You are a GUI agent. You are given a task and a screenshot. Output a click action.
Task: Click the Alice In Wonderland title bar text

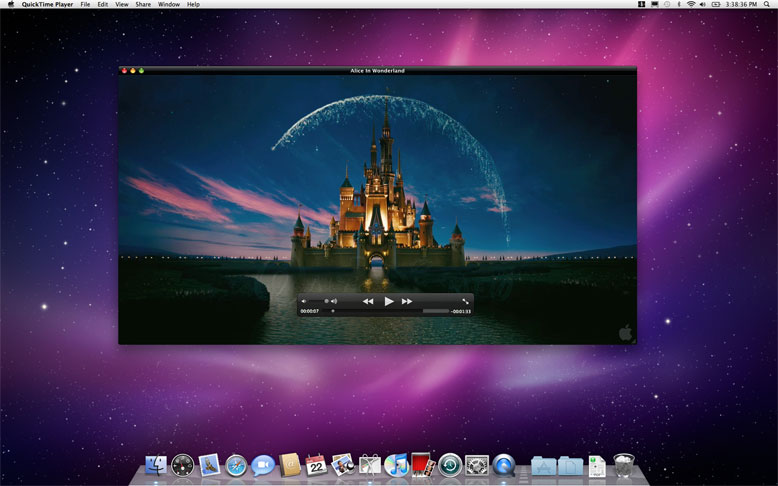point(377,71)
